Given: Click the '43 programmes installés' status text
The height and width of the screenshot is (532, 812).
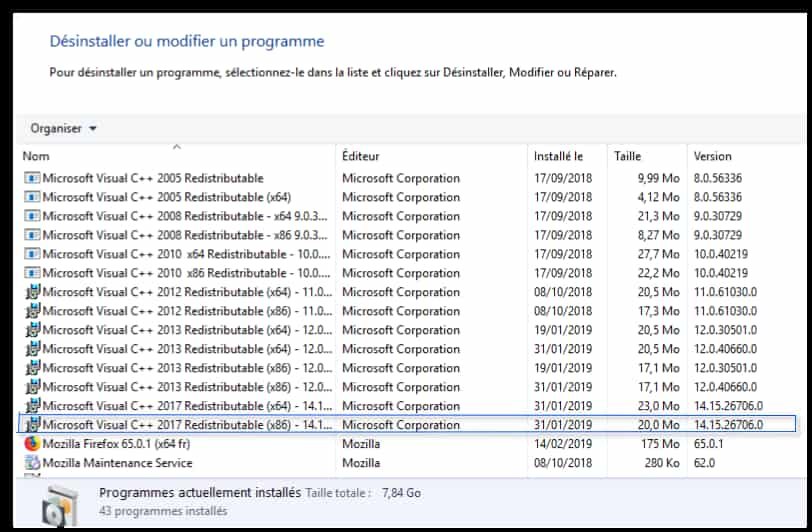Looking at the screenshot, I should pos(163,511).
